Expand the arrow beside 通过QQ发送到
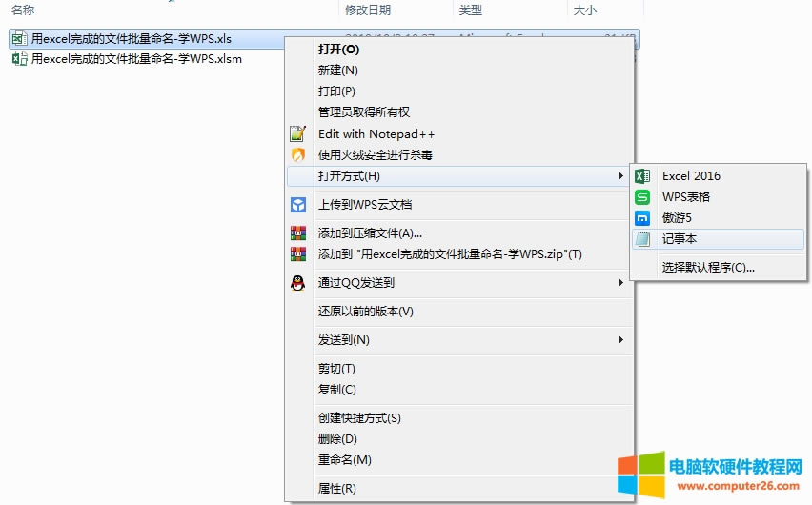The image size is (812, 505). pyautogui.click(x=620, y=283)
